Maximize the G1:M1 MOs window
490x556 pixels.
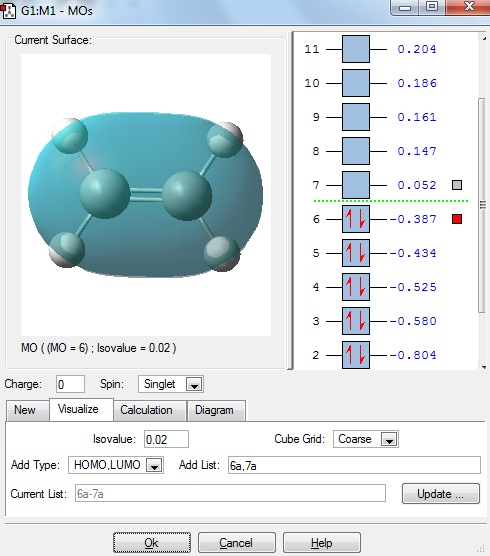point(431,7)
